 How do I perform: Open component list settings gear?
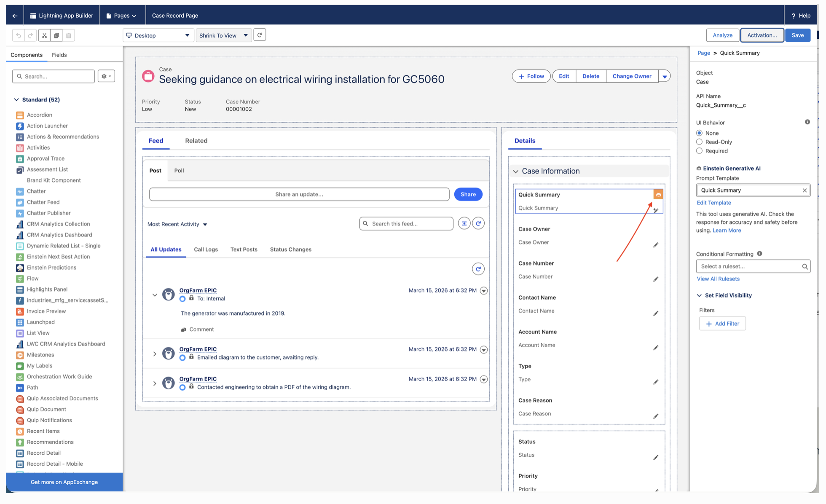click(106, 76)
